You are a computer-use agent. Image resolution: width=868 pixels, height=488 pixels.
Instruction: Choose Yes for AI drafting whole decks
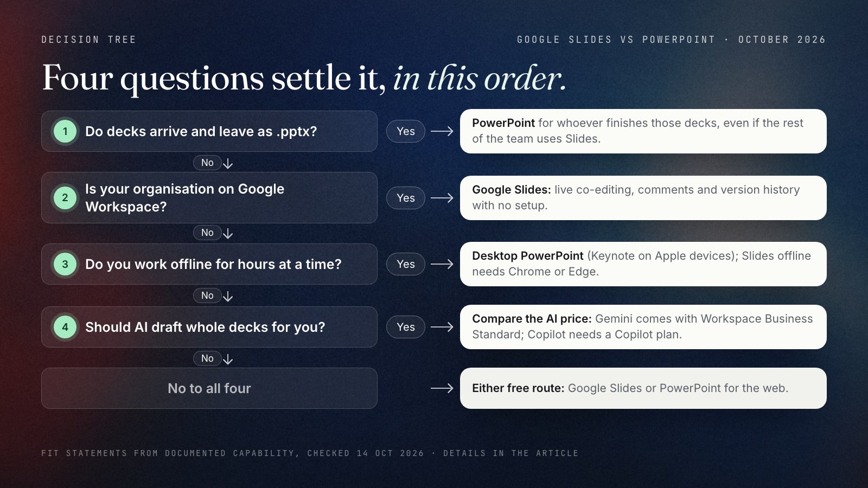406,327
